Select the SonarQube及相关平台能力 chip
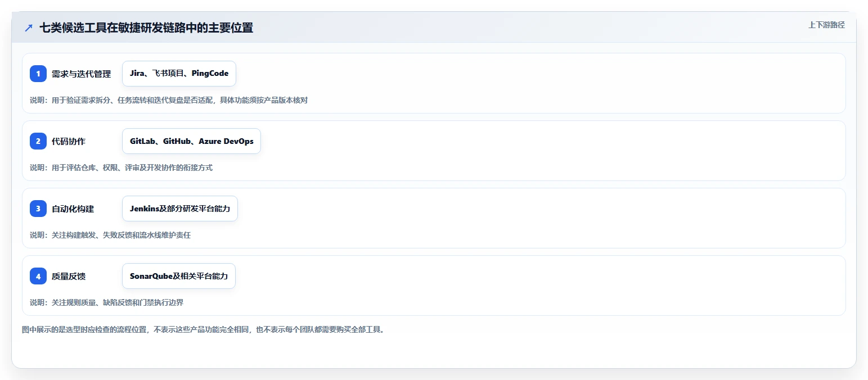Viewport: 868px width, 380px height. [x=179, y=276]
